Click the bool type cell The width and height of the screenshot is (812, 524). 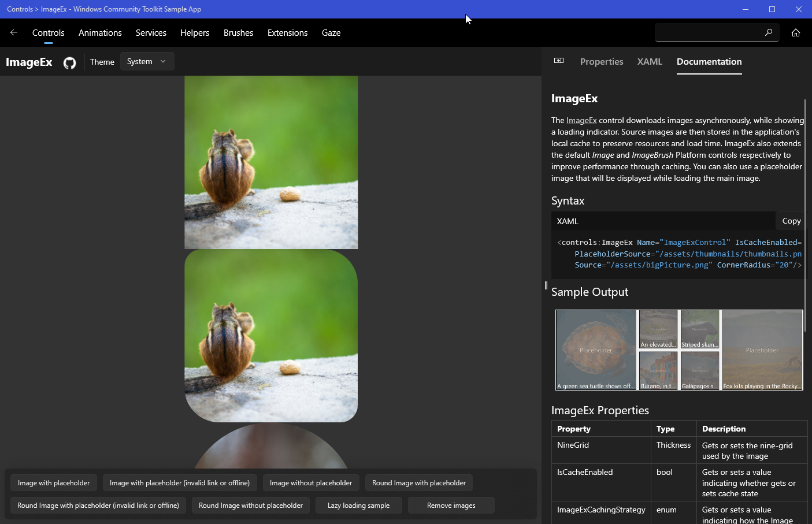click(x=674, y=482)
